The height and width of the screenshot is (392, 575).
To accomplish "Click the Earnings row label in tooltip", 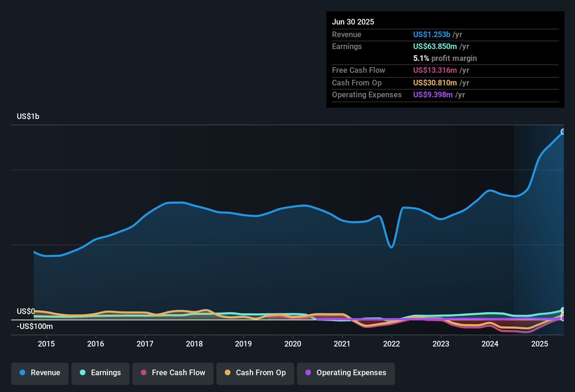I will tap(347, 46).
